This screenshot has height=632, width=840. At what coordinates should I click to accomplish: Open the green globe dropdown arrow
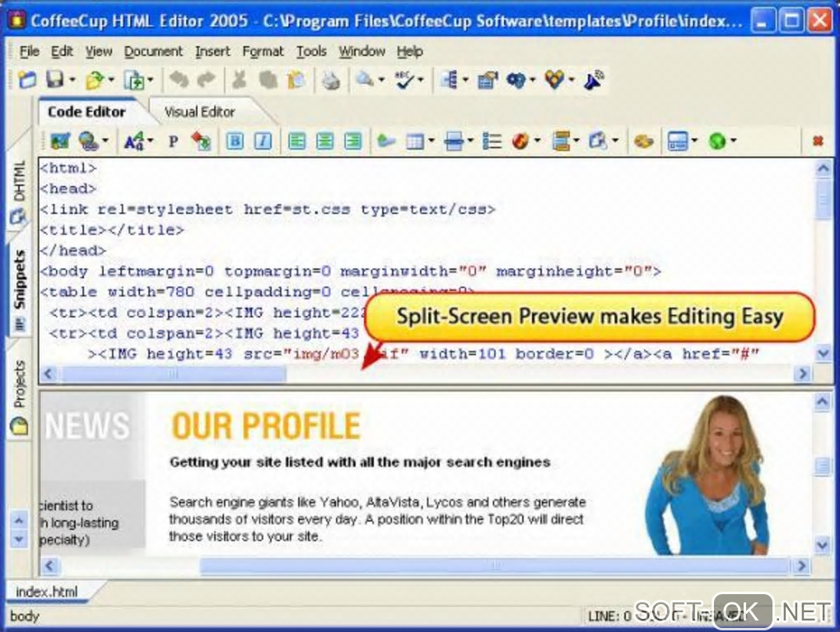click(734, 142)
